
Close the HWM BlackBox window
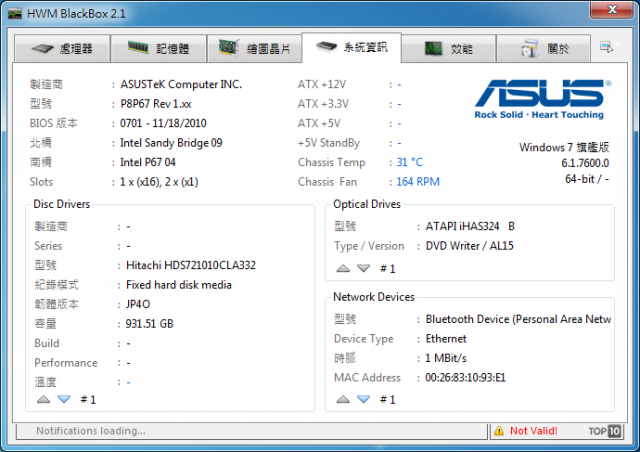click(x=613, y=9)
